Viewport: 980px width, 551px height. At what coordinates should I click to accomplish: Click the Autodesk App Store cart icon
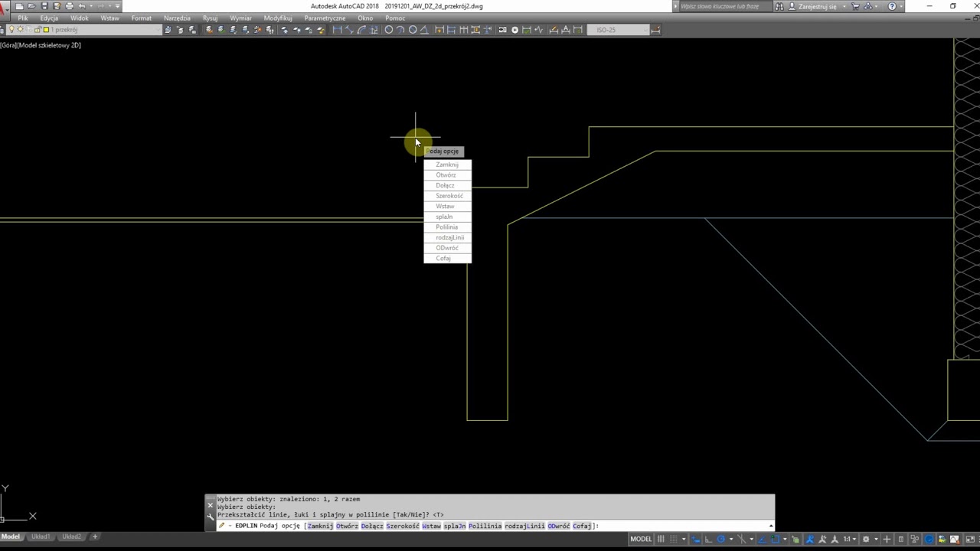[855, 6]
